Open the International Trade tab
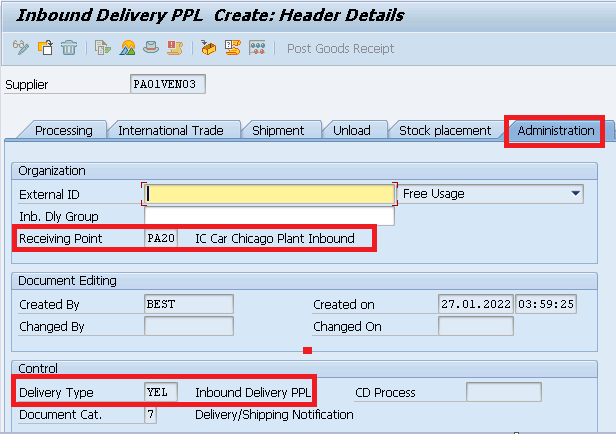Screen dimensions: 616x434 pos(171,130)
